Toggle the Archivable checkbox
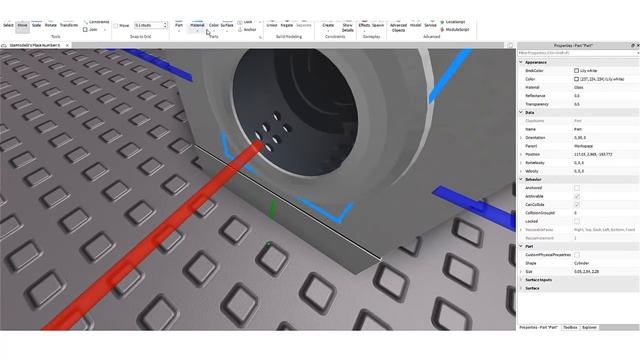This screenshot has height=360, width=640. tap(577, 196)
